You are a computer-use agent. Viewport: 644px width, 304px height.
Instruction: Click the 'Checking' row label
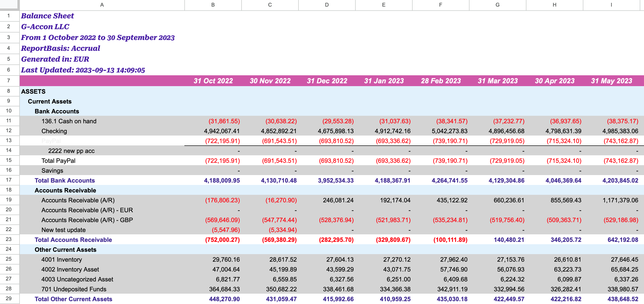[x=54, y=131]
